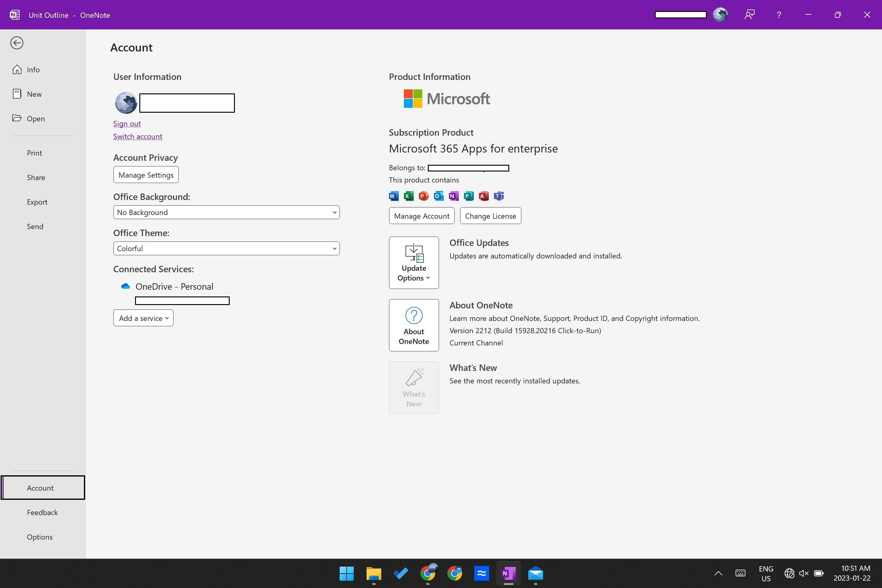Open the Office Background dropdown

(226, 212)
